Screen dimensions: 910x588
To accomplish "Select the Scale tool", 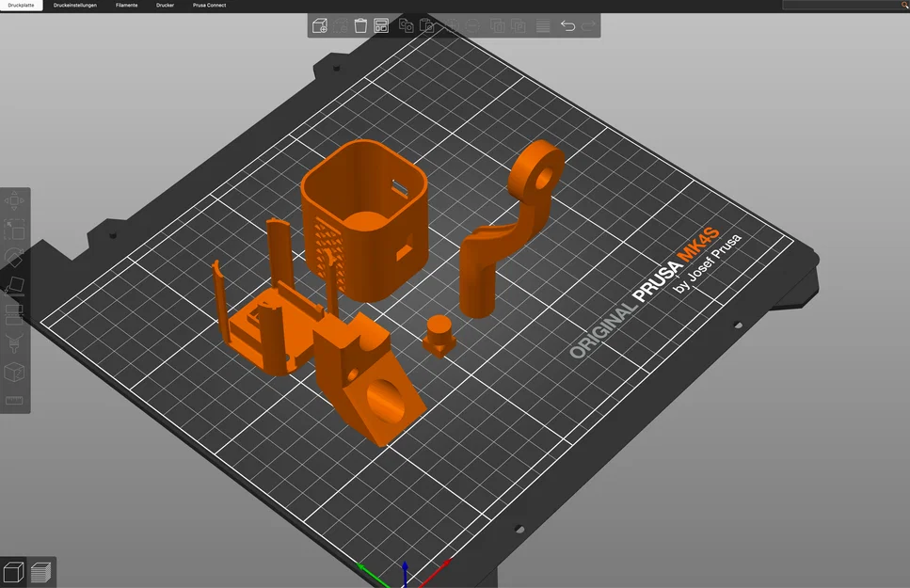I will coord(13,227).
